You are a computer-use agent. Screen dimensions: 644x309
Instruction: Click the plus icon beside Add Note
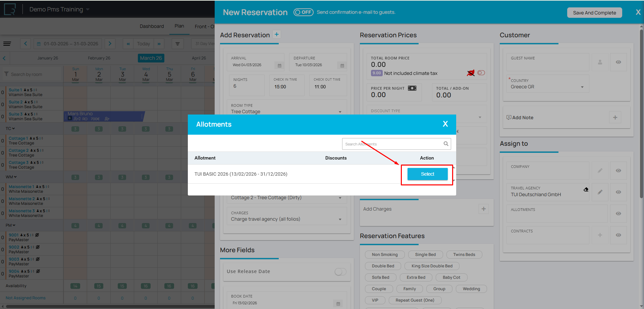point(615,118)
